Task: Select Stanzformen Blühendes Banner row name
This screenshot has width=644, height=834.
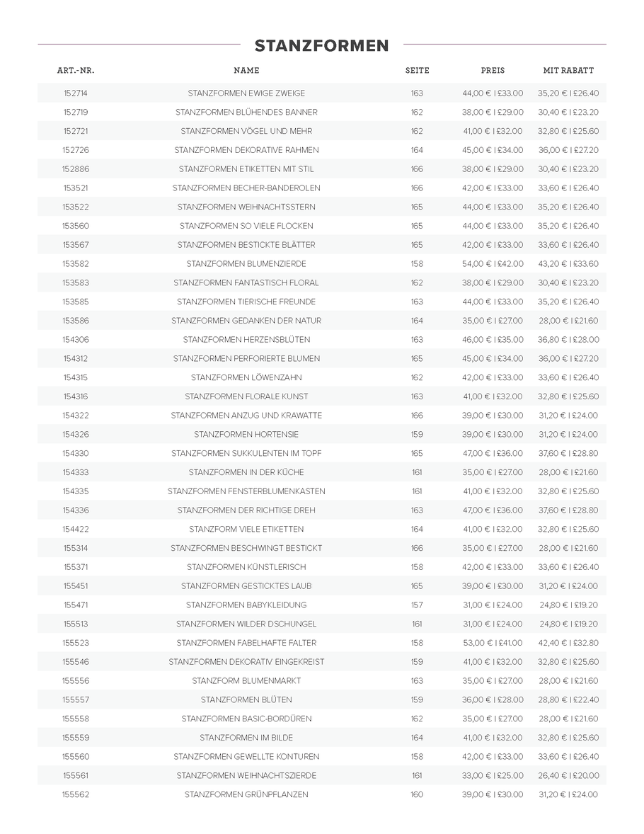Action: (247, 113)
